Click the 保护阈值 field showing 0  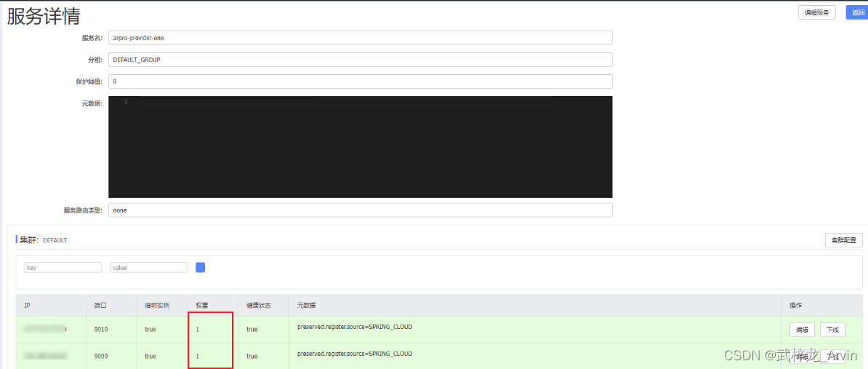(361, 82)
